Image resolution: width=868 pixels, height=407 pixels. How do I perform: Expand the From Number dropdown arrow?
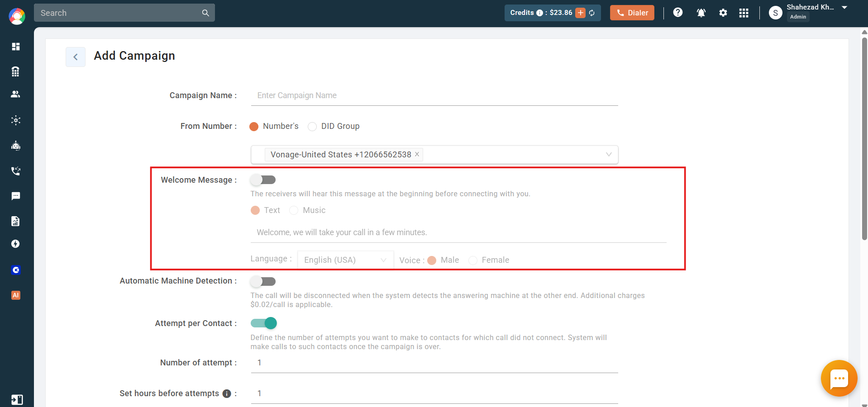coord(609,155)
